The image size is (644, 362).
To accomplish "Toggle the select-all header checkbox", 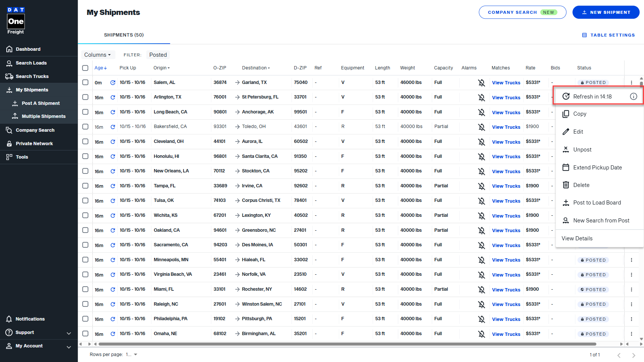I will [x=85, y=68].
